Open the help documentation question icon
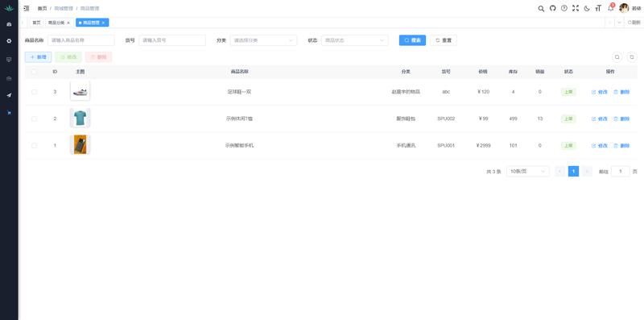Screen dimensions: 644x320 point(564,8)
